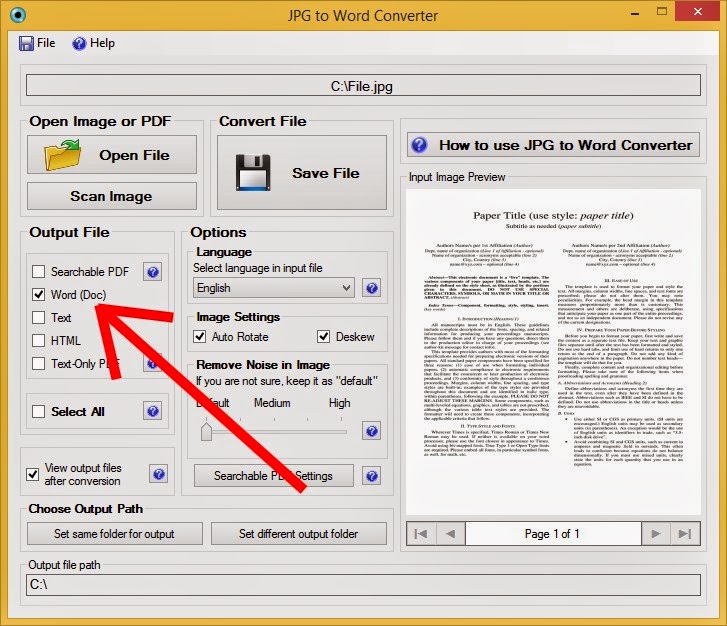Uncheck the Word (Doc) output option
The width and height of the screenshot is (727, 626).
(38, 294)
